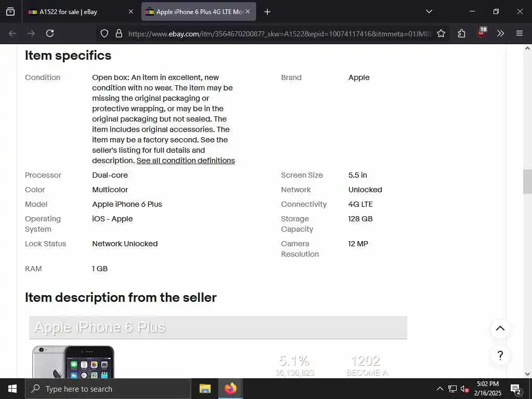Open network status tray icon
The height and width of the screenshot is (399, 532).
(453, 389)
